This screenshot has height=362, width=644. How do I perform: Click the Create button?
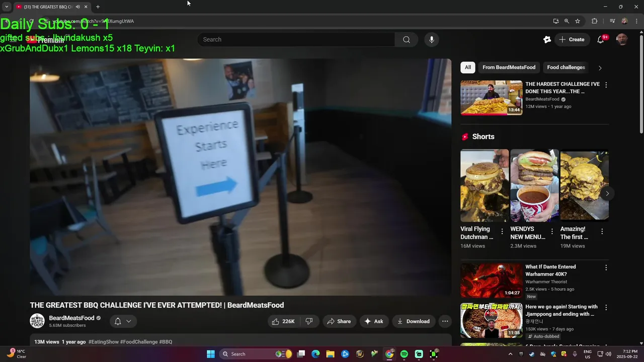pos(572,40)
